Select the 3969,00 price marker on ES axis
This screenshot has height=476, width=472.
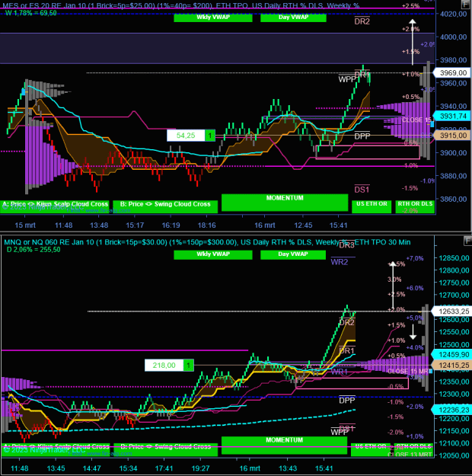click(451, 73)
